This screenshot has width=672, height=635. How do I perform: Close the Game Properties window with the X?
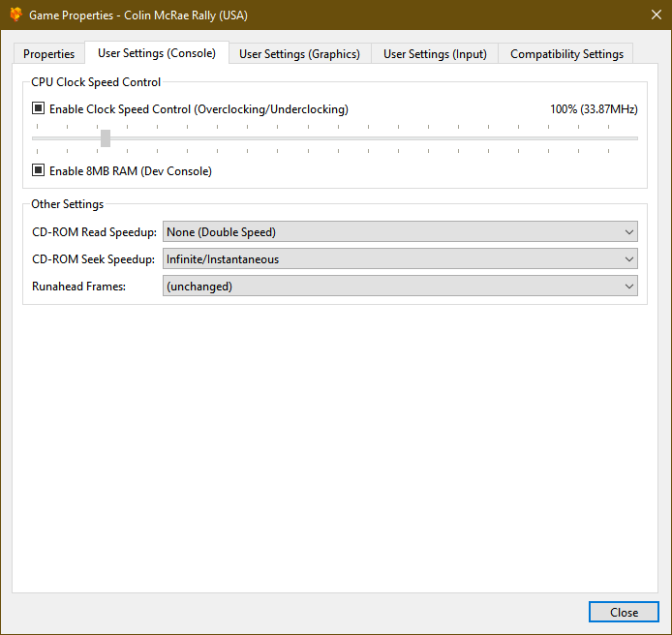(656, 15)
